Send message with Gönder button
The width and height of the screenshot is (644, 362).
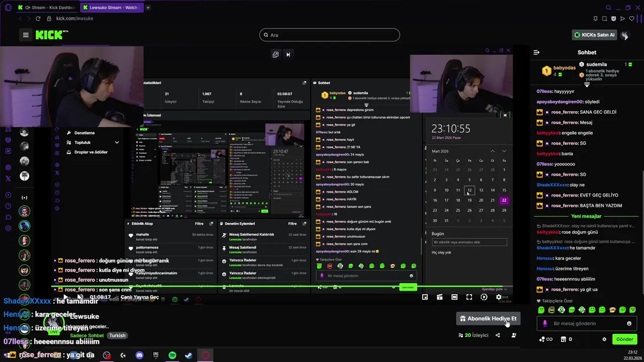(624, 339)
